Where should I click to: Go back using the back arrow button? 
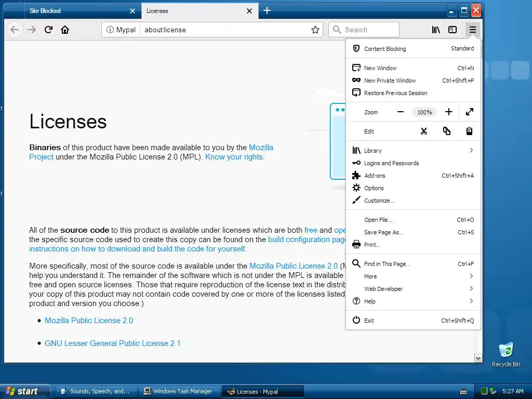[x=14, y=30]
